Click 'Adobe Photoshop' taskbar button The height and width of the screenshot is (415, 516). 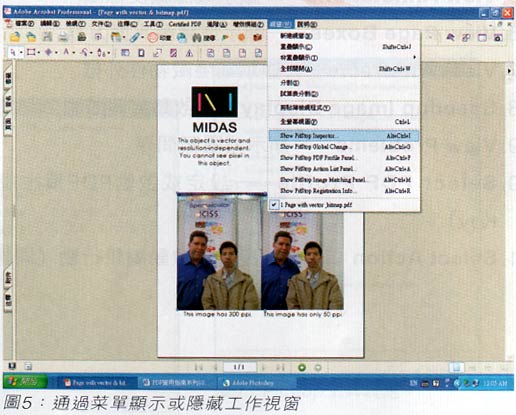[x=256, y=383]
